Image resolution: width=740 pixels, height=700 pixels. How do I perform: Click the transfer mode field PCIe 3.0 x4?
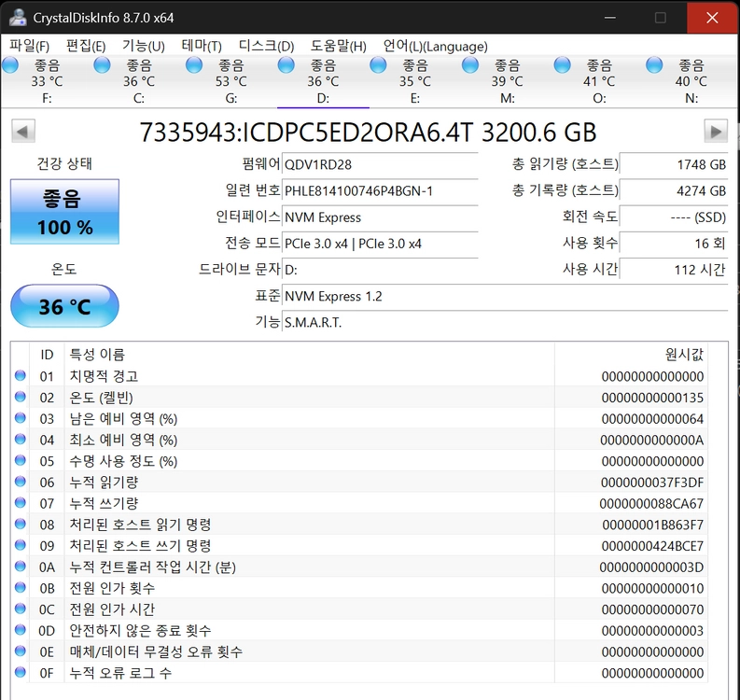[380, 244]
